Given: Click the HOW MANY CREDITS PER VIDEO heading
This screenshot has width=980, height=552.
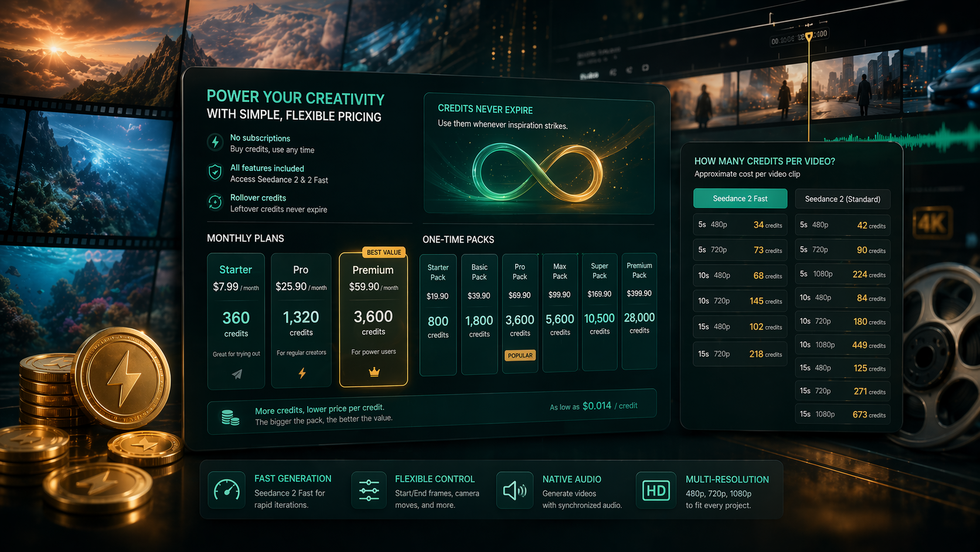Looking at the screenshot, I should (x=764, y=161).
